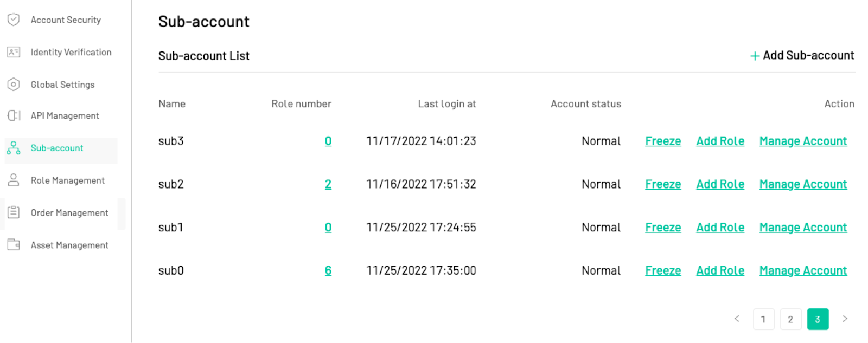
Task: Freeze the sub3 account
Action: 663,141
